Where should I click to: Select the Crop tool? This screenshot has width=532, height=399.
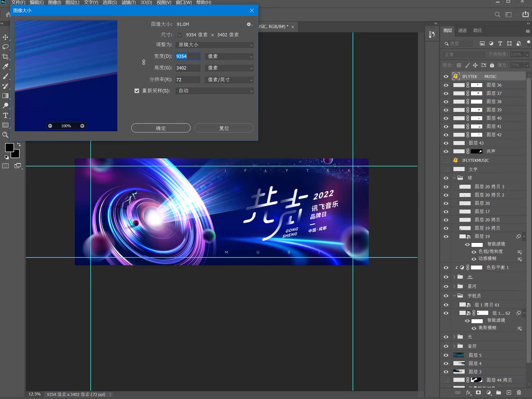(5, 57)
